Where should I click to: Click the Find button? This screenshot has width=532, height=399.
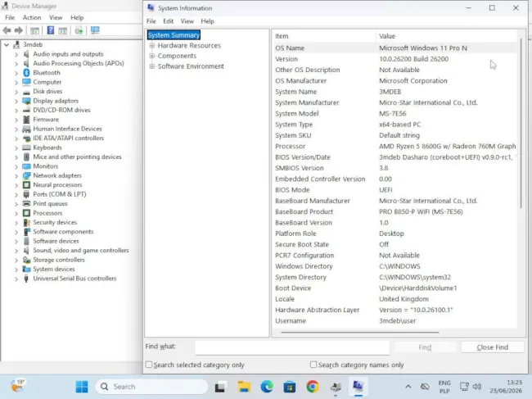coord(425,347)
